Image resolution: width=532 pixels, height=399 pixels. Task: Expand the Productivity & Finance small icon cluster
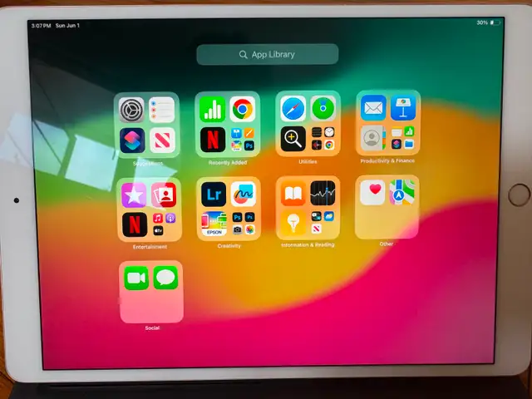point(403,138)
